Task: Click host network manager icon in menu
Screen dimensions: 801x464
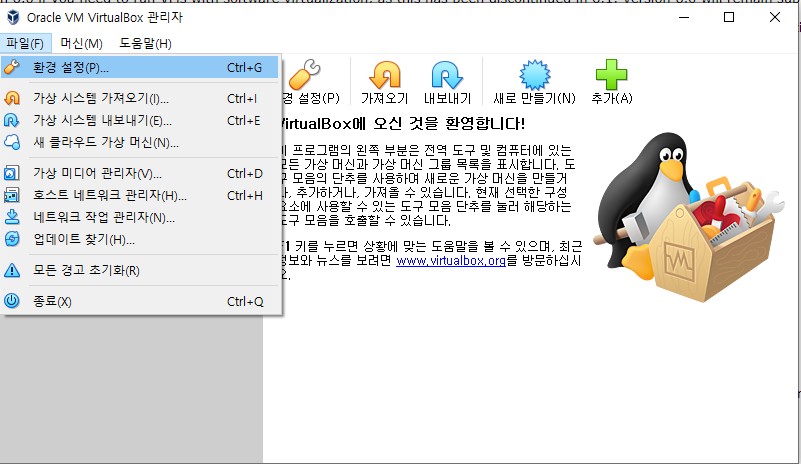Action: coord(12,195)
